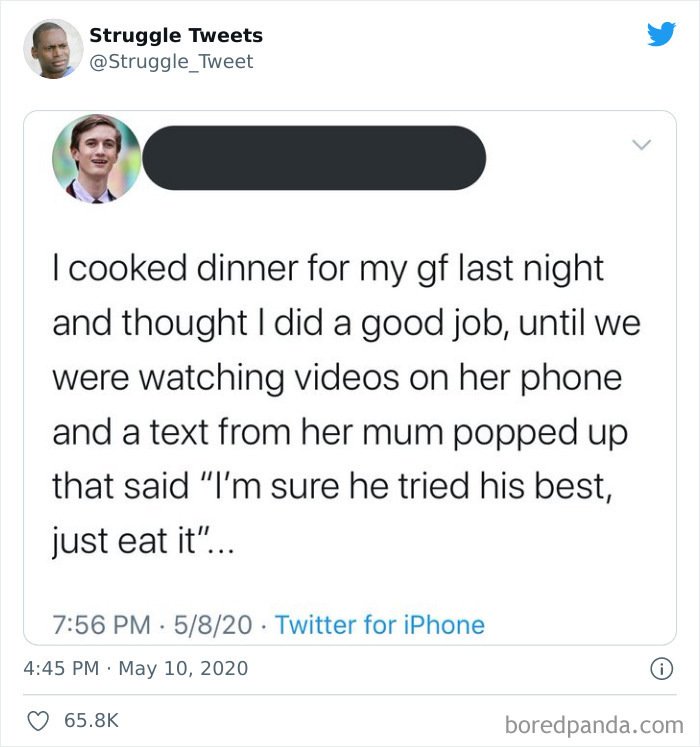Click the "Twitter for iPhone" link
700x747 pixels.
tap(379, 625)
